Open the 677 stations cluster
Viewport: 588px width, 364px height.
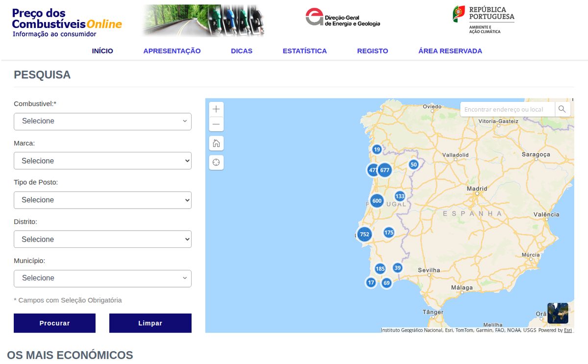point(385,170)
